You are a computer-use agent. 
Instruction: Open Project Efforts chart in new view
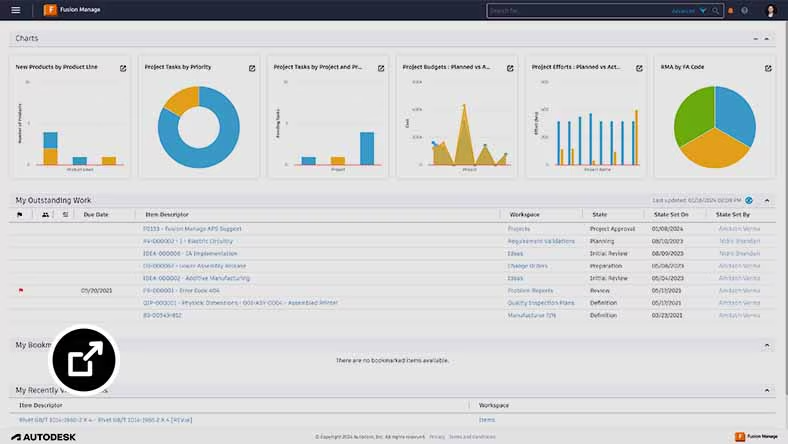coord(639,68)
